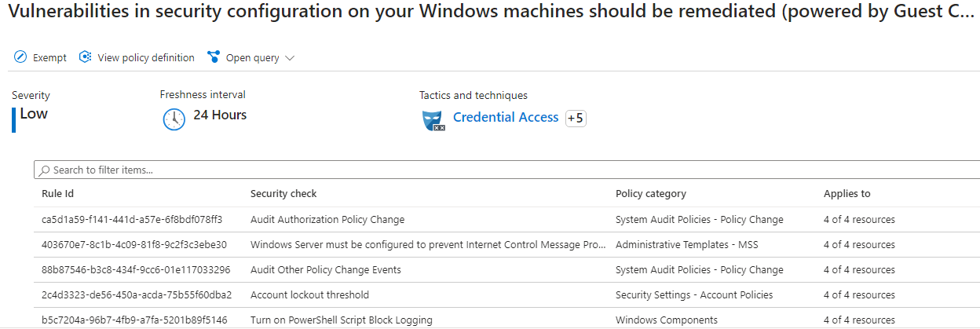Click the Freshness interval clock icon
The height and width of the screenshot is (329, 980).
[174, 119]
